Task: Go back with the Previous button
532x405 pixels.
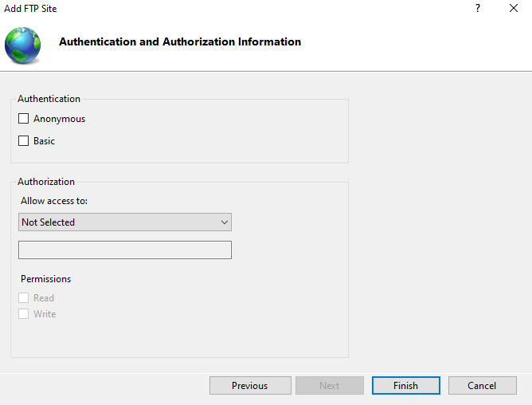Action: pyautogui.click(x=249, y=386)
